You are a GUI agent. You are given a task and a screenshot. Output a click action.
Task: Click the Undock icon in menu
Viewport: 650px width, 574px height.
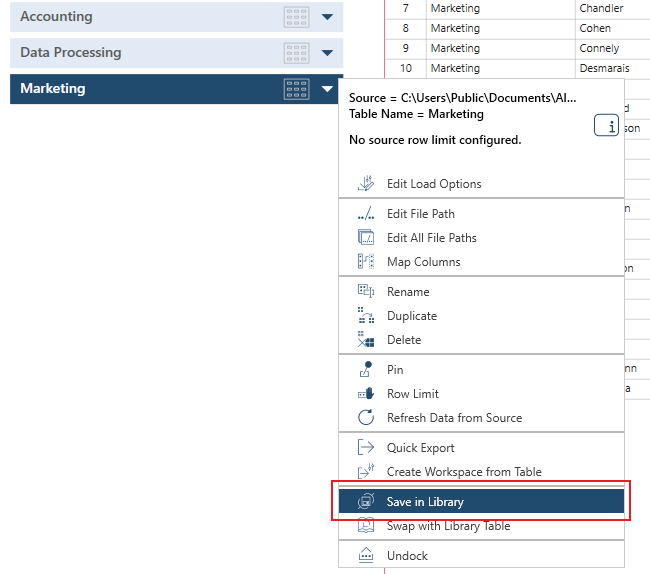(366, 555)
